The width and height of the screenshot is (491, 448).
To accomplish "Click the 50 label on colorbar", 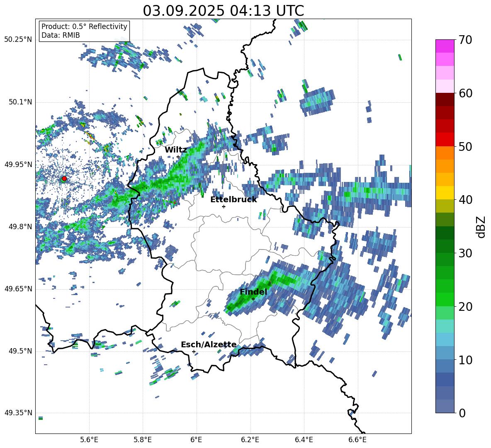I will [x=466, y=147].
